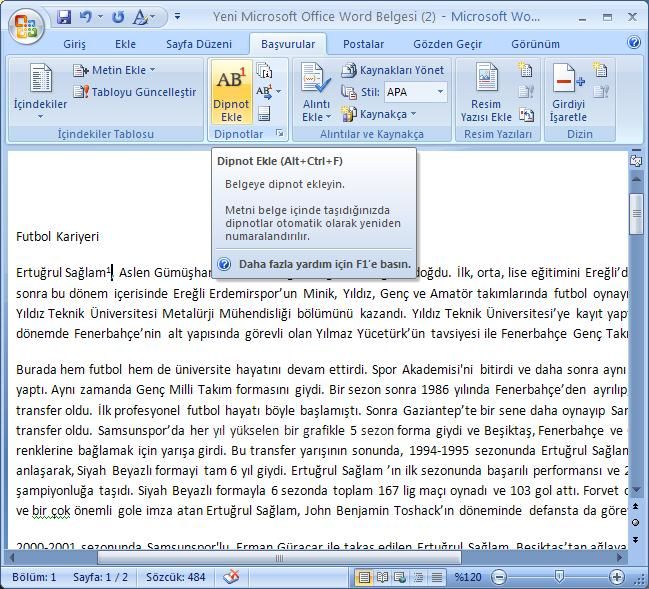Click the Tabloyu Güncelleştir icon button
This screenshot has width=649, height=589.
(134, 92)
